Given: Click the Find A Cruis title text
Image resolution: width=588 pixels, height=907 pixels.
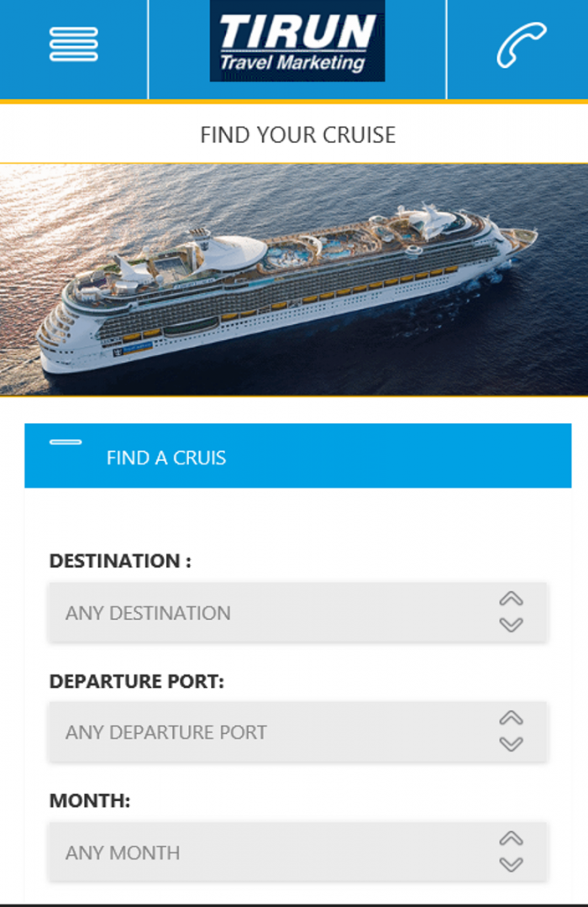Looking at the screenshot, I should [166, 458].
